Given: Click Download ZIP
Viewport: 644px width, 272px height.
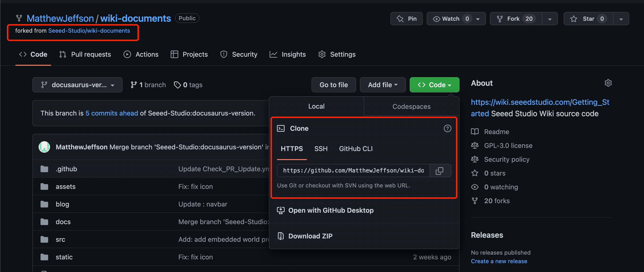Looking at the screenshot, I should click(310, 236).
